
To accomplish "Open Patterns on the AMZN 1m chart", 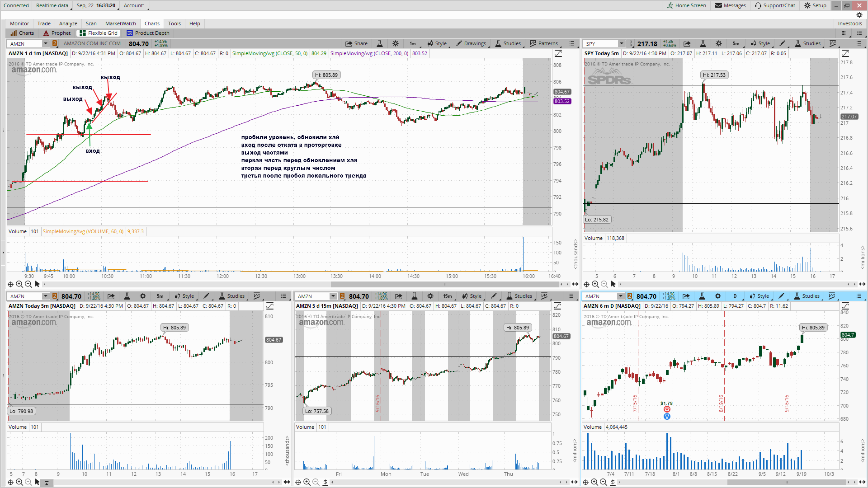I will [x=544, y=43].
